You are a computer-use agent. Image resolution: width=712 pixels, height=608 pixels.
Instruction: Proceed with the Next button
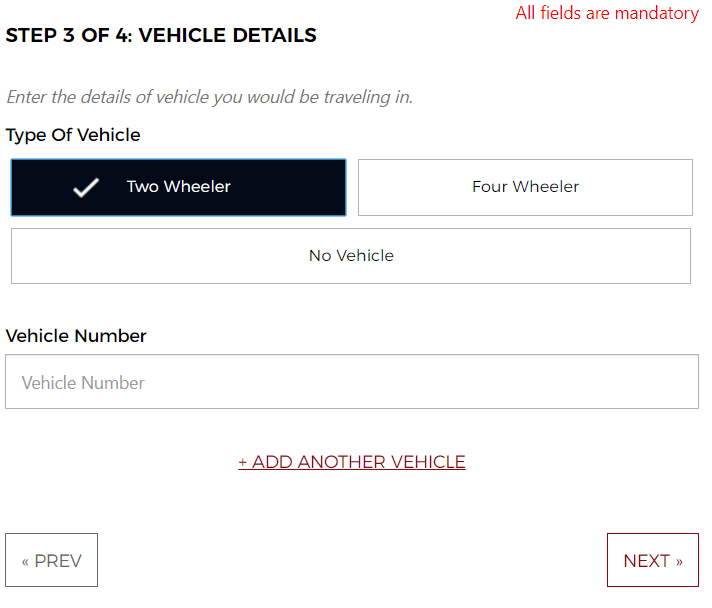pos(652,560)
